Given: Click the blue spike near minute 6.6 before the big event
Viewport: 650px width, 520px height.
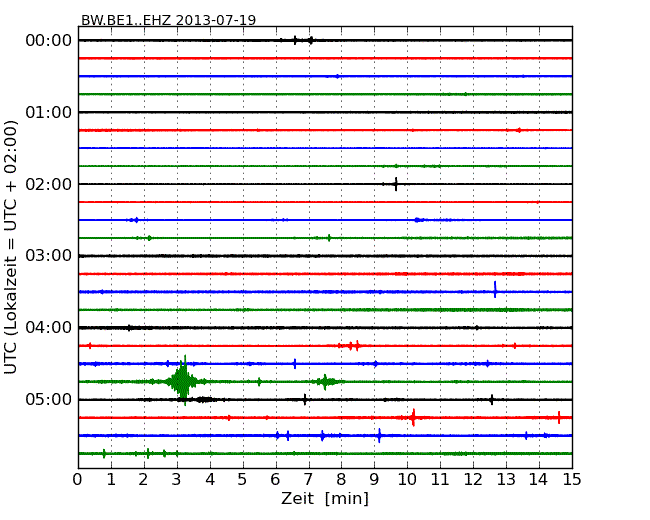Looking at the screenshot, I should coord(295,364).
